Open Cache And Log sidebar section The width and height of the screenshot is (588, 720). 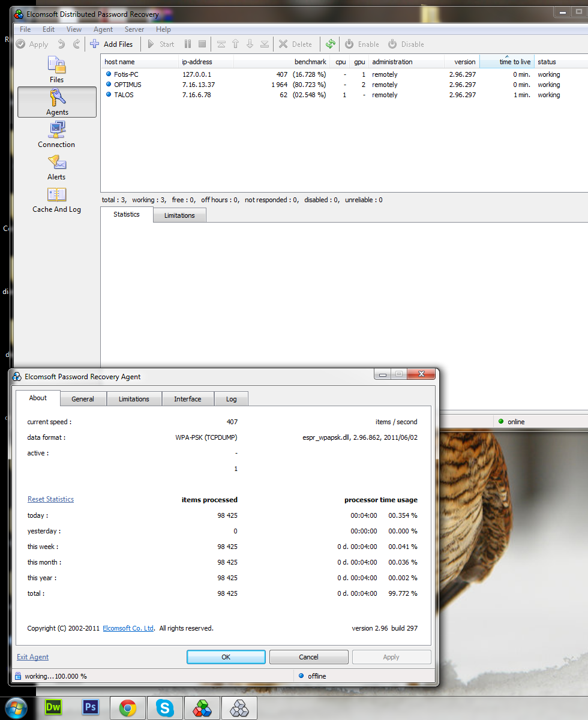56,199
